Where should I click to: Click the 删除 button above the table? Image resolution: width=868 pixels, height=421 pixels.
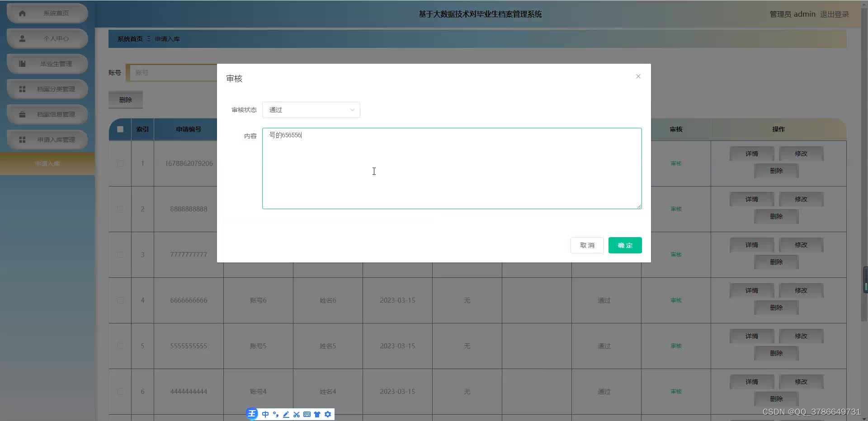click(126, 100)
